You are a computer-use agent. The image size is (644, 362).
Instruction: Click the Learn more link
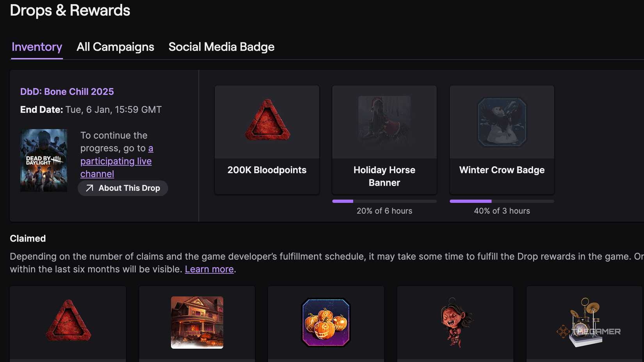tap(209, 269)
